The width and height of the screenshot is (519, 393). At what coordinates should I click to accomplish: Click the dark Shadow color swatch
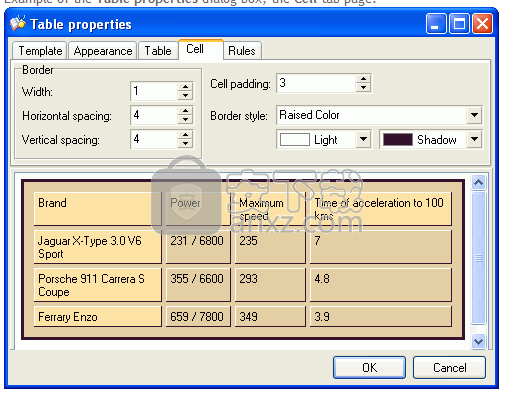[398, 140]
